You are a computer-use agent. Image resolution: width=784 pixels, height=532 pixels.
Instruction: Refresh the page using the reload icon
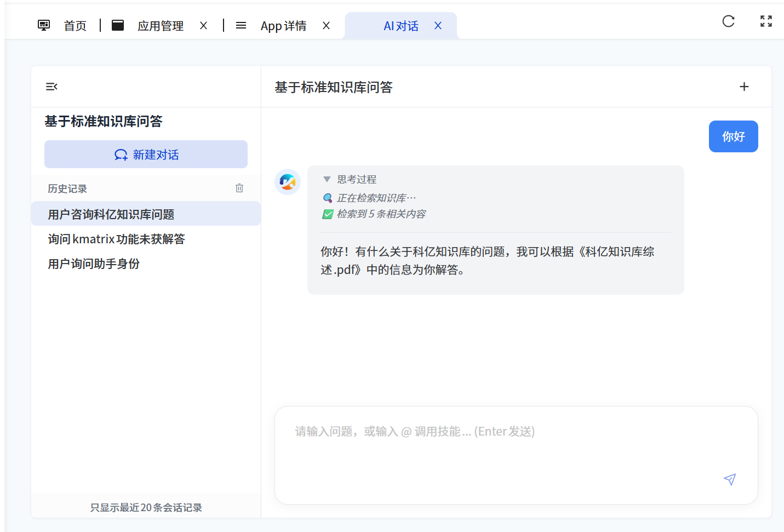tap(728, 21)
